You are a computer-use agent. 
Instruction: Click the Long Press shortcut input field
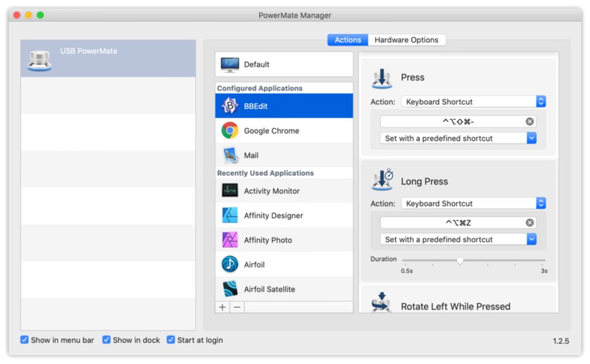[458, 223]
